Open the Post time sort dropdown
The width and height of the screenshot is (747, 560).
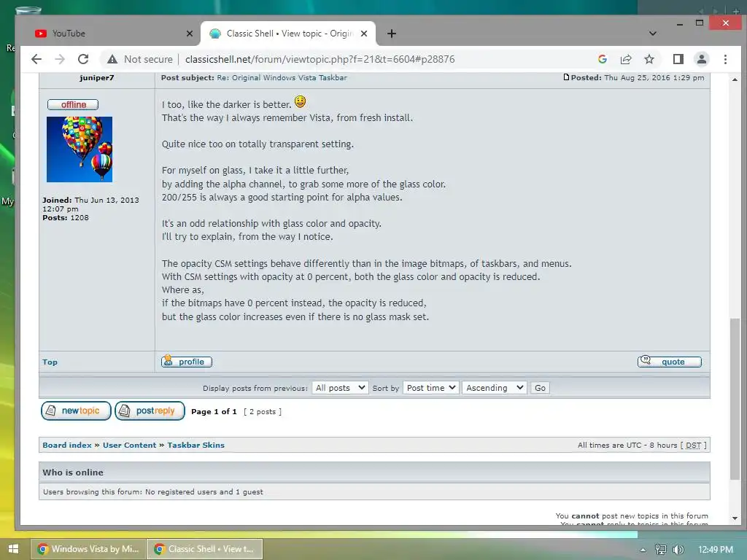tap(430, 388)
